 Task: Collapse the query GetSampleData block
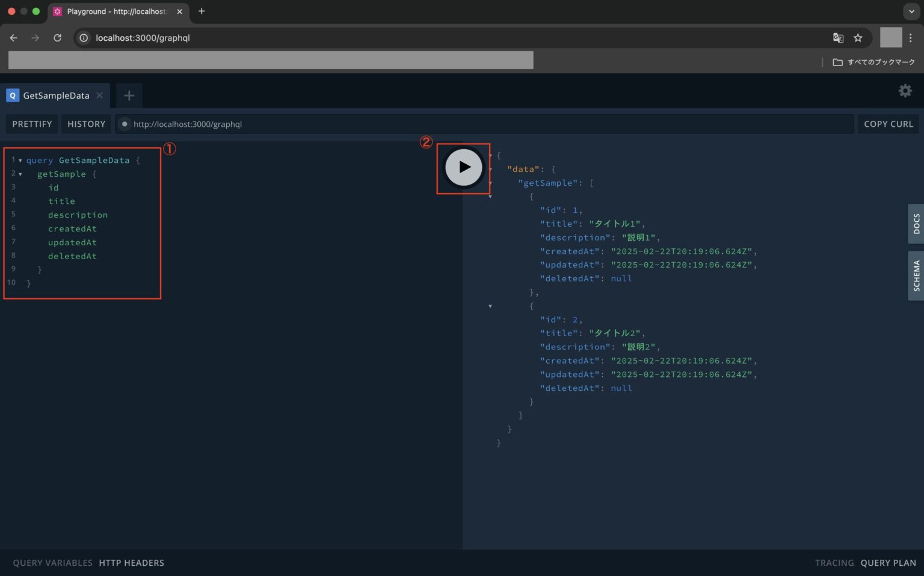[x=20, y=160]
